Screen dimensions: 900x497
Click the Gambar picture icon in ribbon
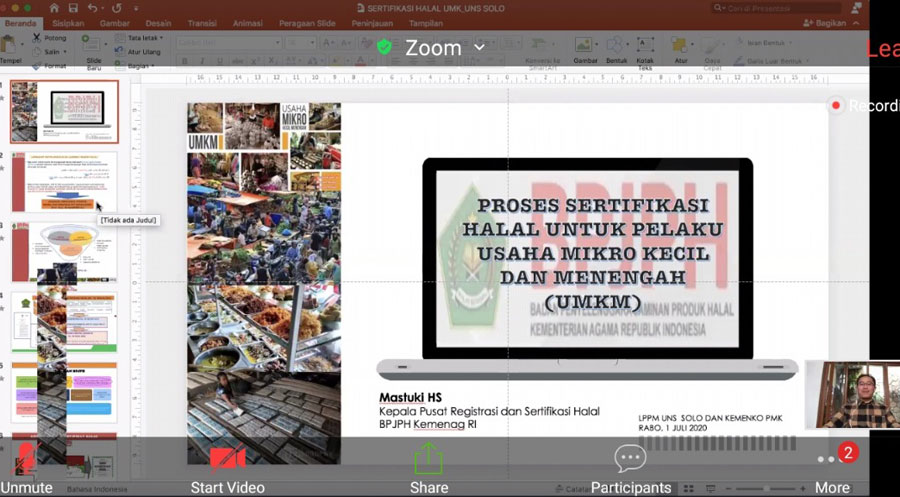pos(584,45)
